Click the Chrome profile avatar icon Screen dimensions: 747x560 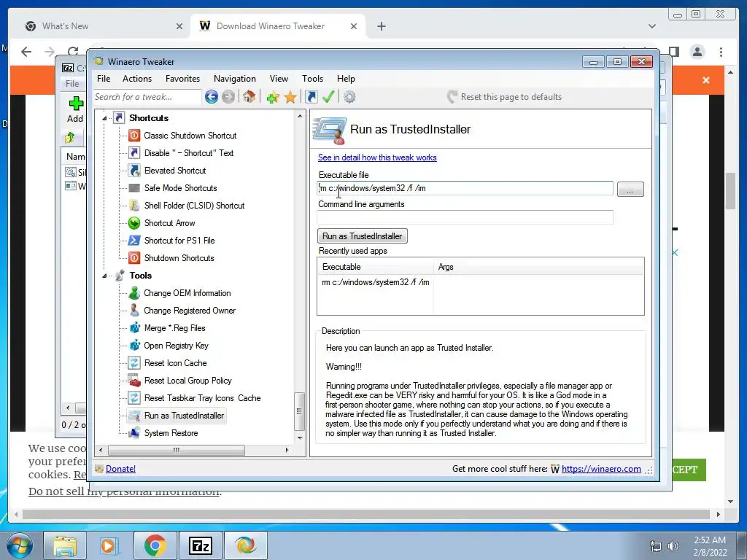click(697, 52)
